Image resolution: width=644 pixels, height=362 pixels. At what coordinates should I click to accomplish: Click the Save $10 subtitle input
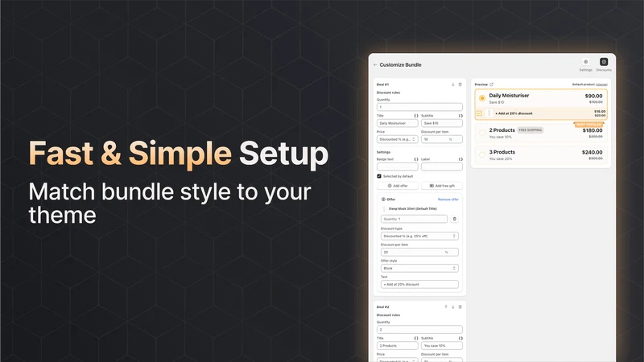click(442, 123)
